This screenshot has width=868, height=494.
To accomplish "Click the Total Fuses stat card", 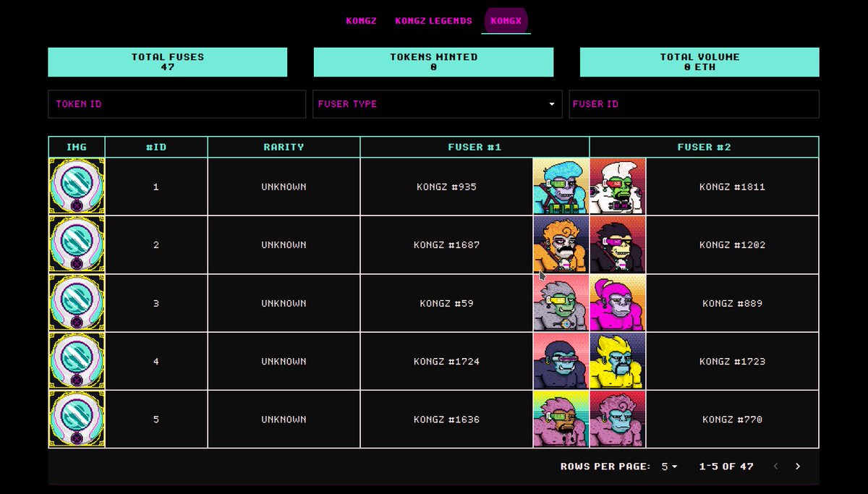I will click(168, 62).
